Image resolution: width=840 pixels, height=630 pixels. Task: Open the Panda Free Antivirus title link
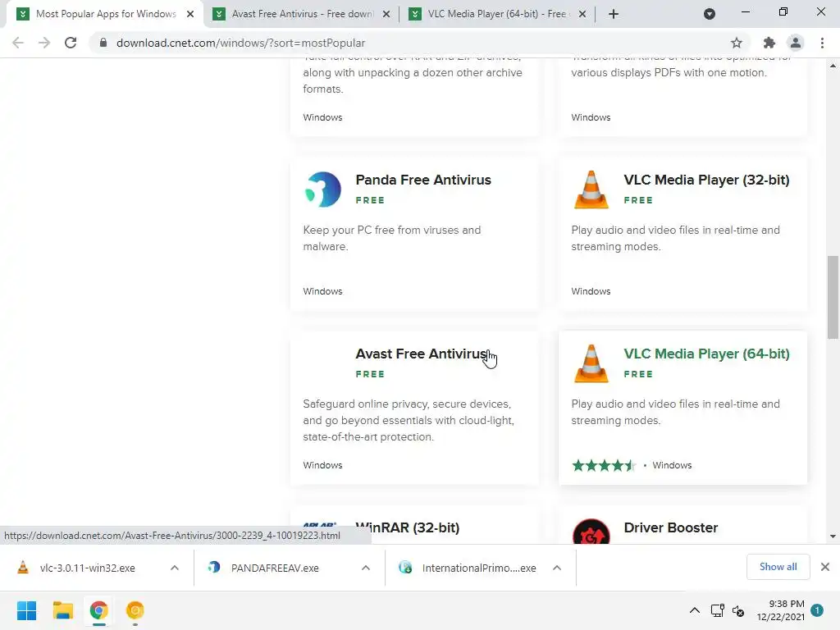point(423,180)
